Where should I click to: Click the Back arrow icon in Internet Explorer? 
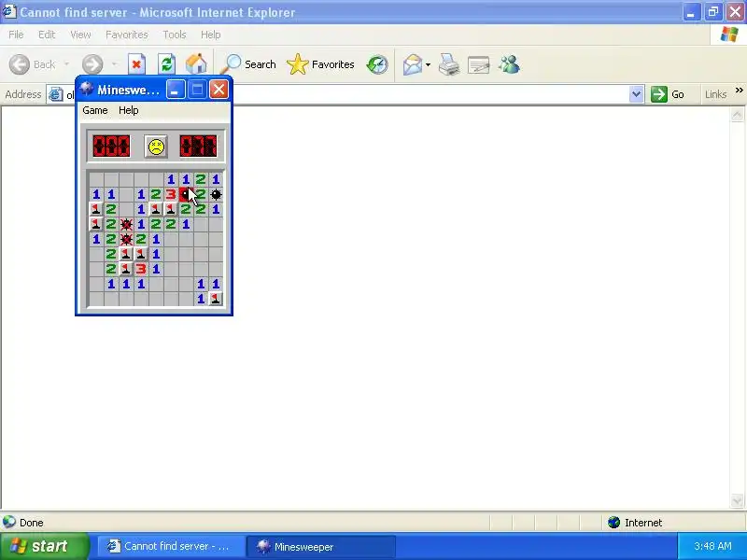[19, 64]
